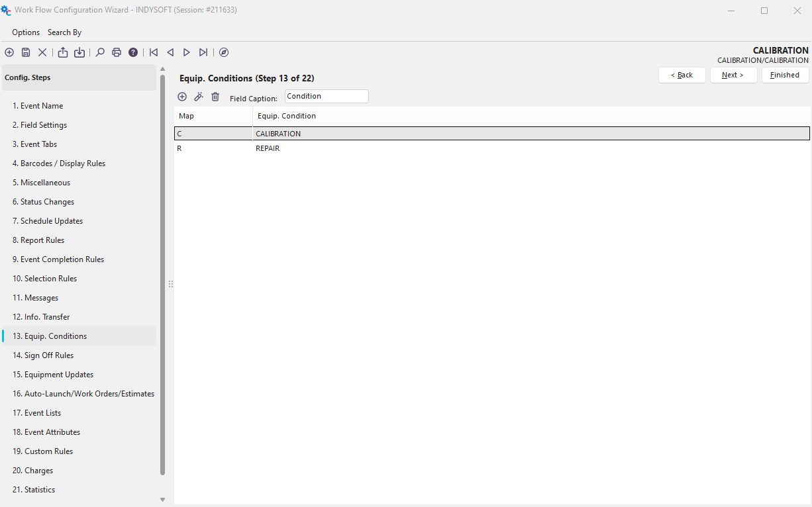Click in the Field Caption input box
Viewport: 812px width, 507px height.
326,96
